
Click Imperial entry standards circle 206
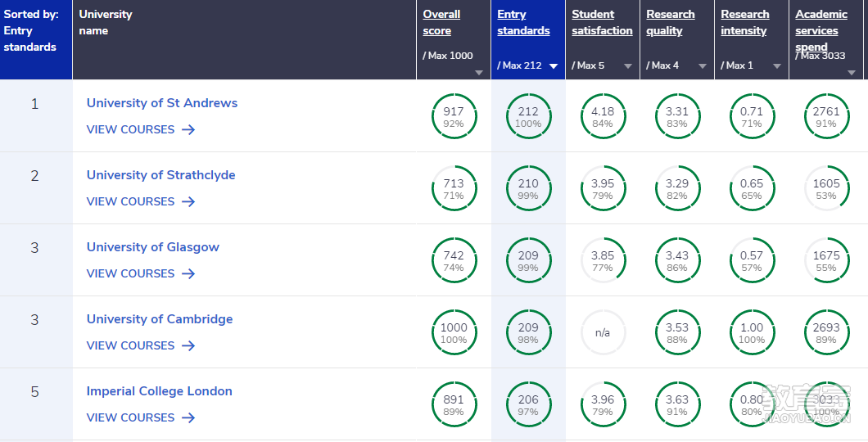(529, 404)
